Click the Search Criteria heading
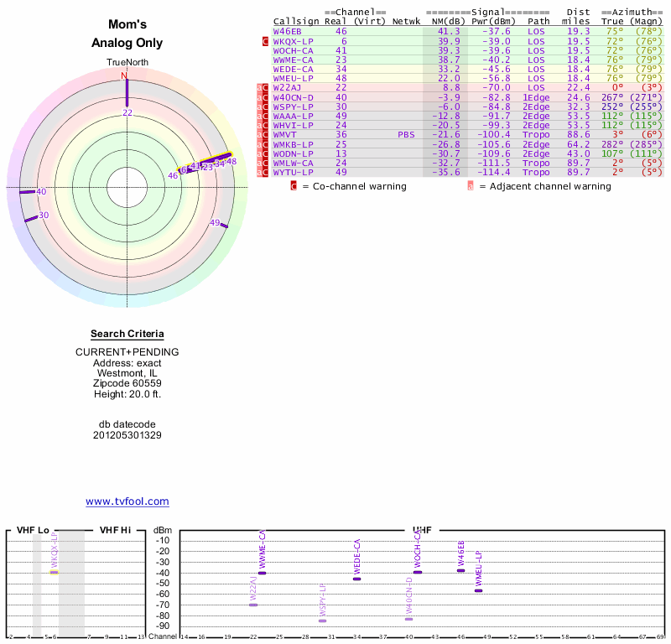This screenshot has height=644, width=671. pos(127,335)
